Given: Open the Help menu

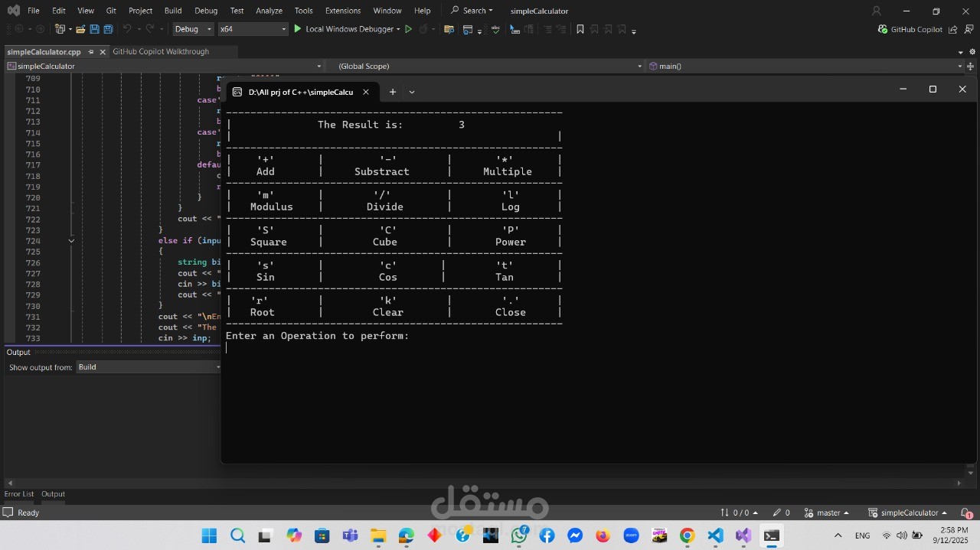Looking at the screenshot, I should [x=422, y=11].
